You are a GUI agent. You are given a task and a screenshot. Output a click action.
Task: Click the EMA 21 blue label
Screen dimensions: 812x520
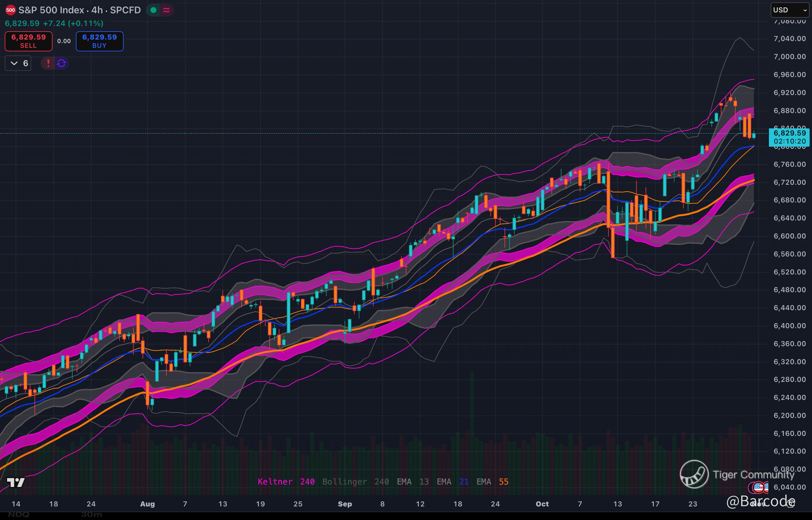pyautogui.click(x=453, y=482)
